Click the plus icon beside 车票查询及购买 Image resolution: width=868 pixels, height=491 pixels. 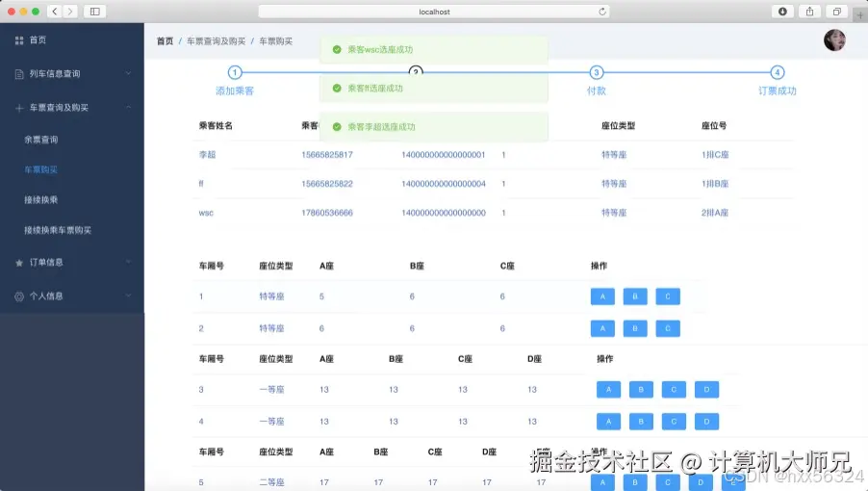coord(19,108)
